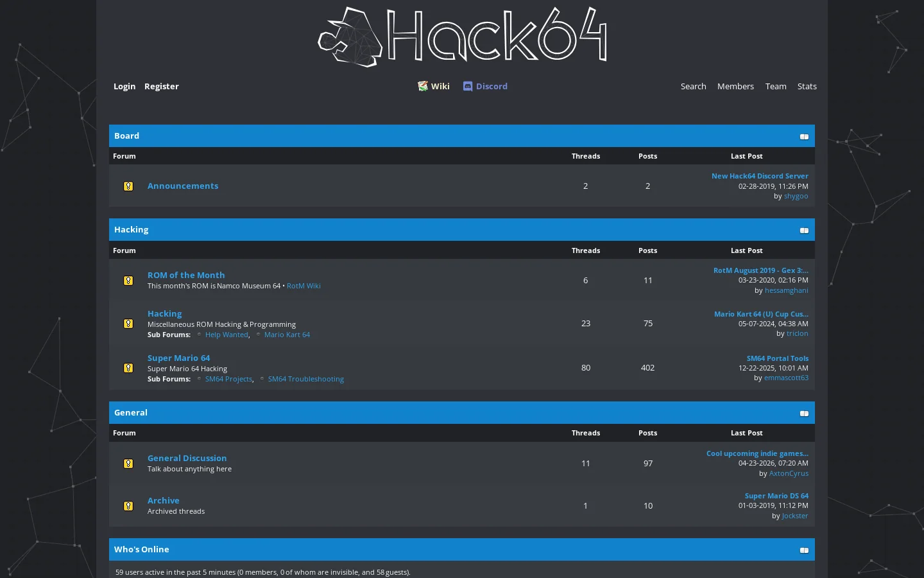The height and width of the screenshot is (578, 924).
Task: View shygoo's profile
Action: 796,196
